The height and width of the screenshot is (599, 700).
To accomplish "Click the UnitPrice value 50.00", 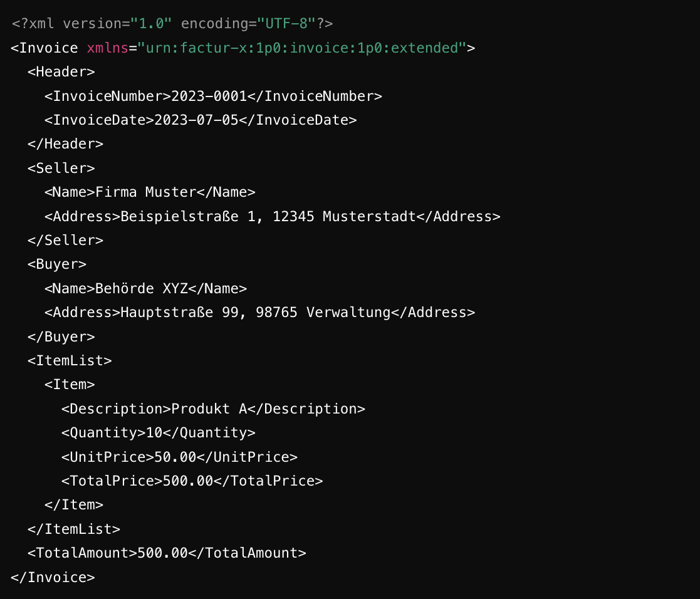I will [x=175, y=457].
